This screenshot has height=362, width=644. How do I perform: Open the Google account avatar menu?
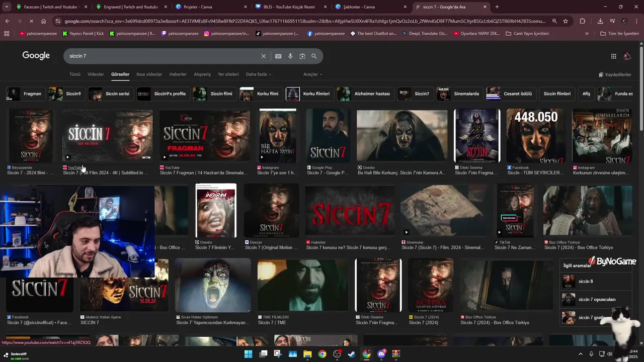pyautogui.click(x=627, y=56)
